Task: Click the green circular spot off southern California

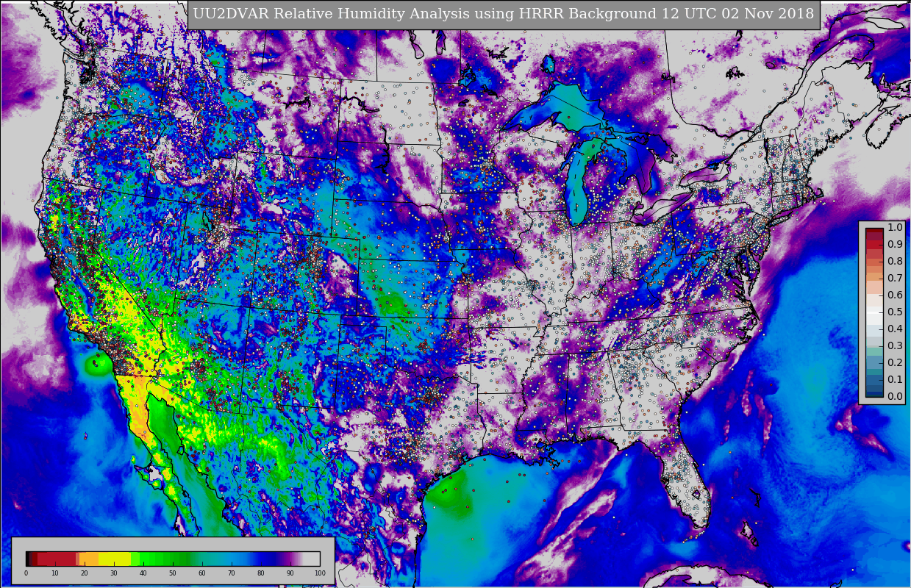Action: click(x=97, y=363)
